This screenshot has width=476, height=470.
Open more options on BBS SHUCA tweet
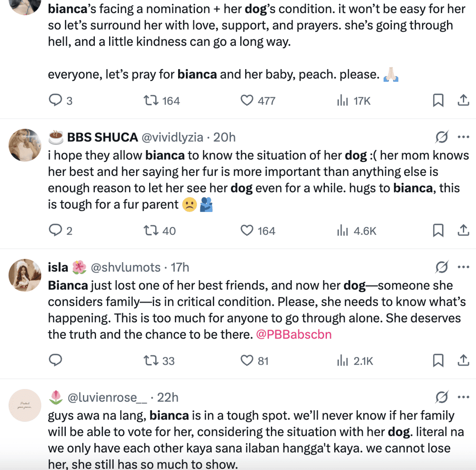[x=463, y=137]
